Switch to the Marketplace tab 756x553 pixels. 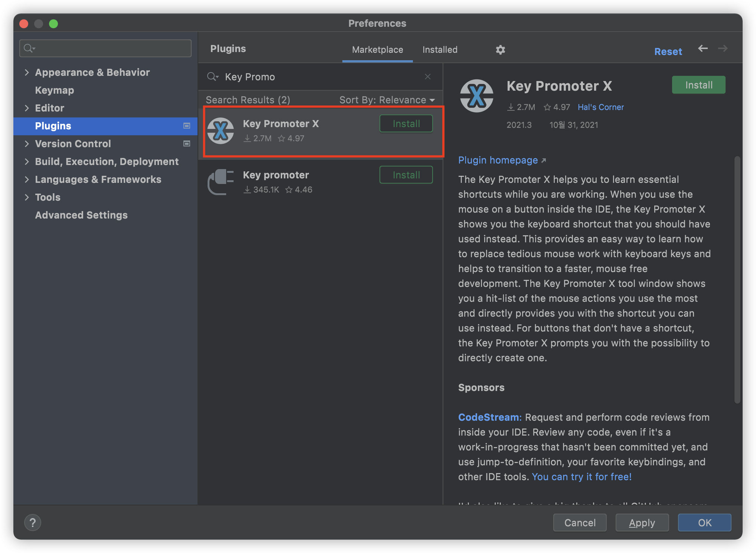(377, 49)
